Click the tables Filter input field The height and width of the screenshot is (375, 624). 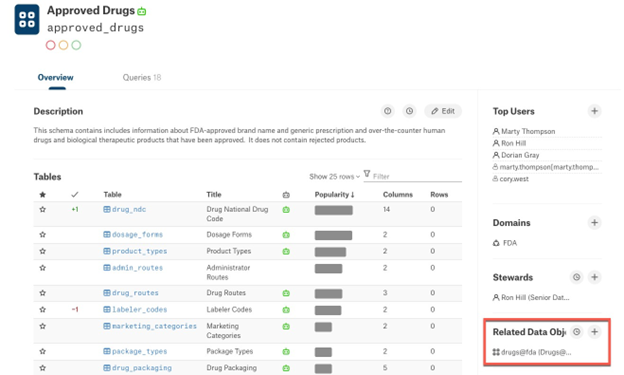pos(413,176)
